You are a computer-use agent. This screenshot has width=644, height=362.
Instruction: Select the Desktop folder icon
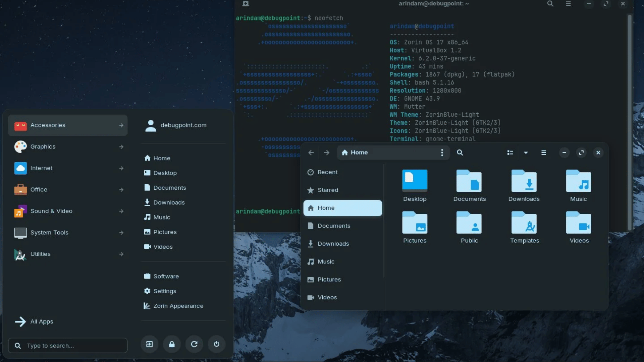pos(415,181)
